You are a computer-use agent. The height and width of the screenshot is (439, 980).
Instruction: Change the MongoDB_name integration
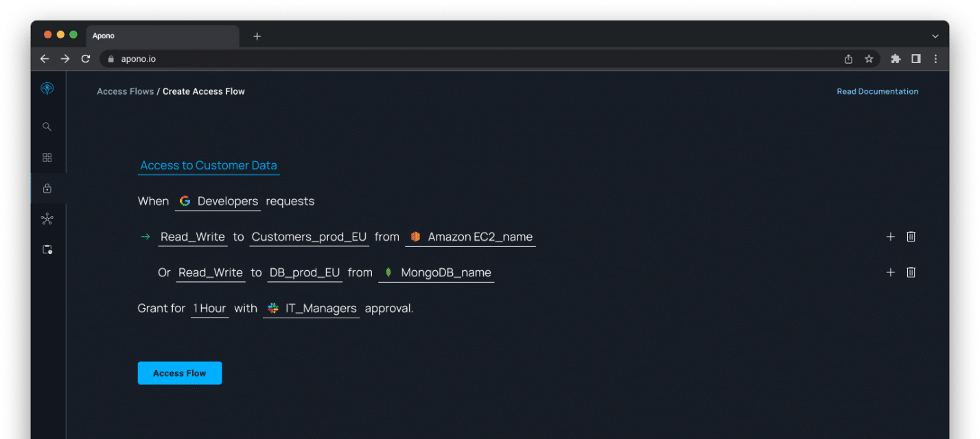coord(436,273)
